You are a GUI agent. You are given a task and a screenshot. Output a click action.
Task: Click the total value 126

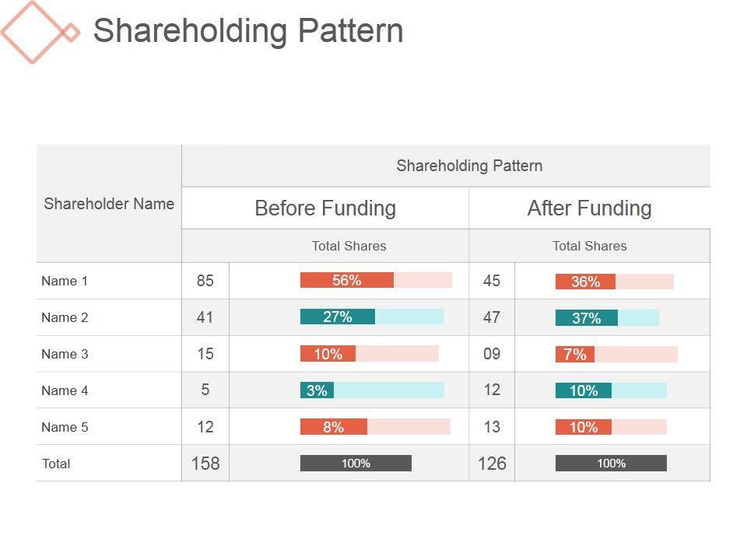pyautogui.click(x=492, y=464)
